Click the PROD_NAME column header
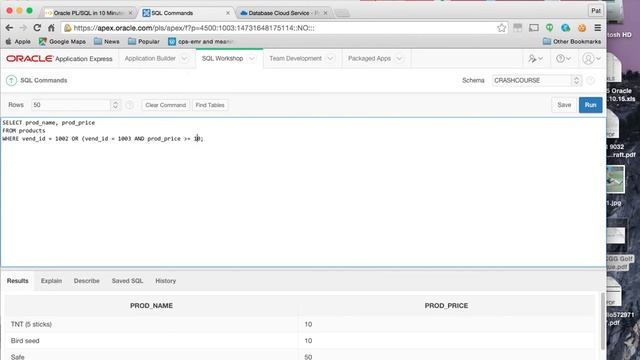Screen dimensions: 640x360 (x=151, y=306)
